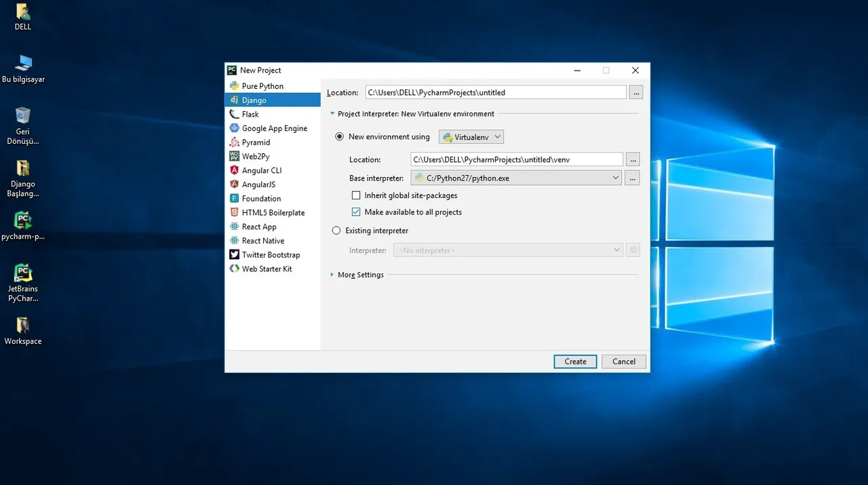Click the disabled No interpreter dropdown
Viewport: 868px width, 485px height.
click(x=508, y=250)
